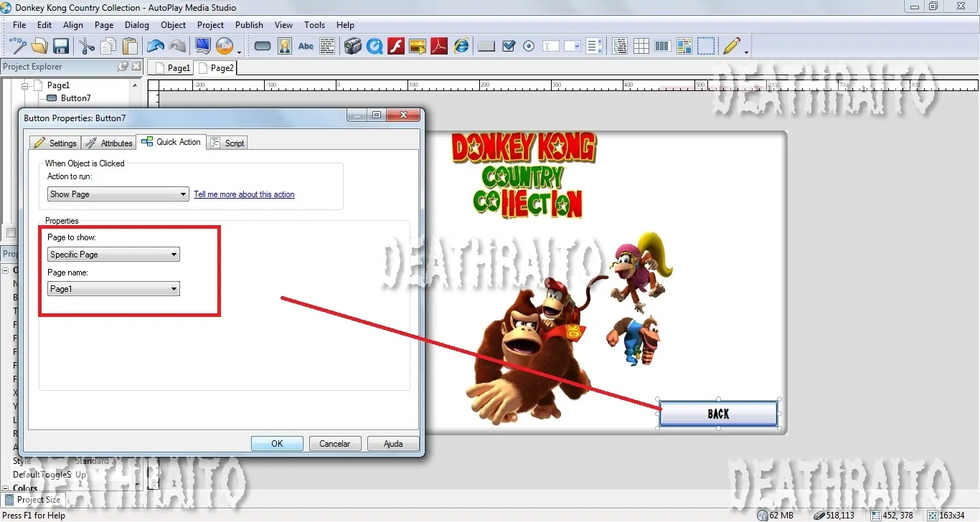The height and width of the screenshot is (522, 980).
Task: Open the Align menu
Action: tap(73, 24)
